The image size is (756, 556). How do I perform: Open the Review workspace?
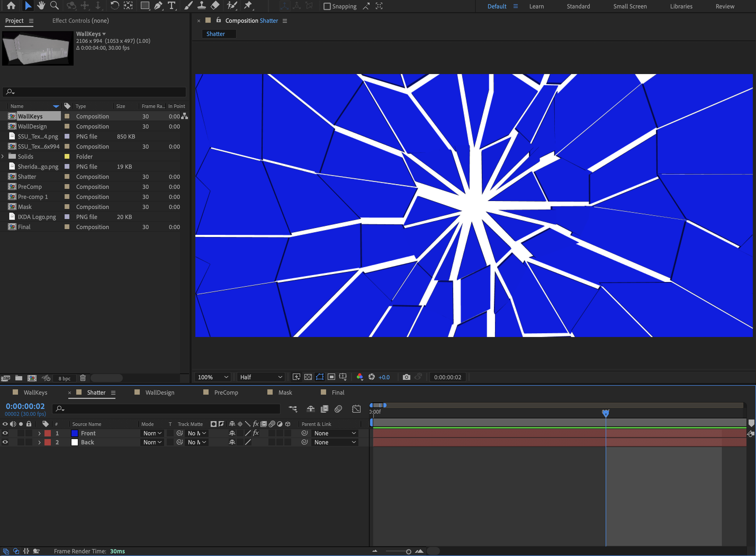point(725,6)
